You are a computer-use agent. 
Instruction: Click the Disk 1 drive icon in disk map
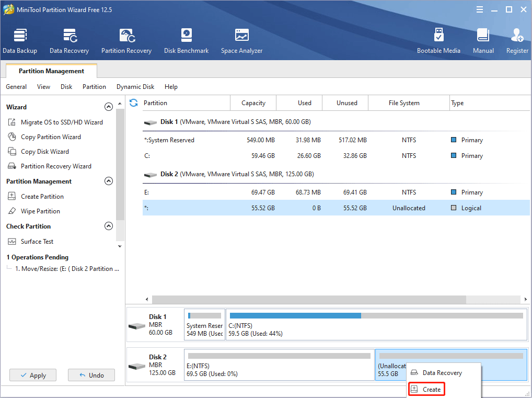tap(137, 326)
